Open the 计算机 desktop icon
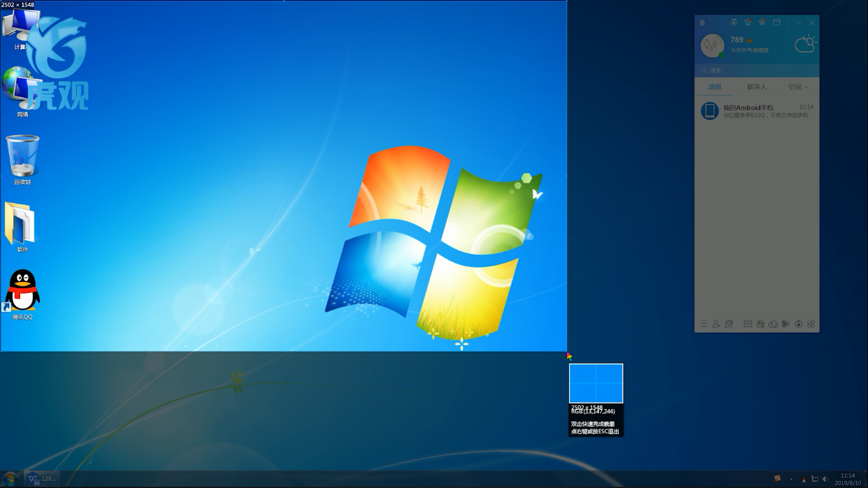 coord(21,29)
